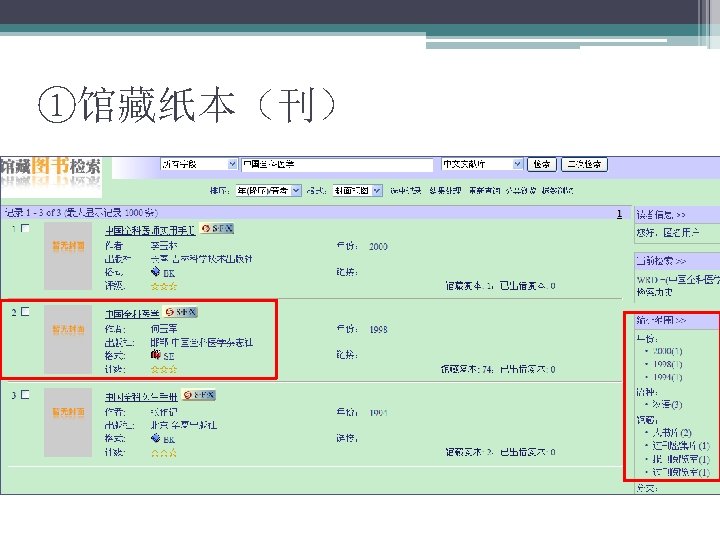Expand the 读者信息 >> sidebar header
Viewport: 720px width, 540px height.
(661, 214)
